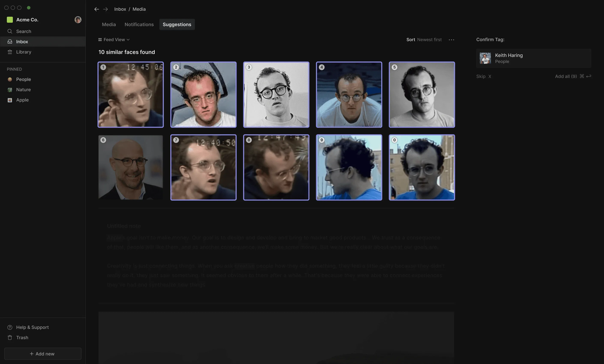Open the Sort Newest first dropdown
The image size is (604, 364).
[424, 39]
